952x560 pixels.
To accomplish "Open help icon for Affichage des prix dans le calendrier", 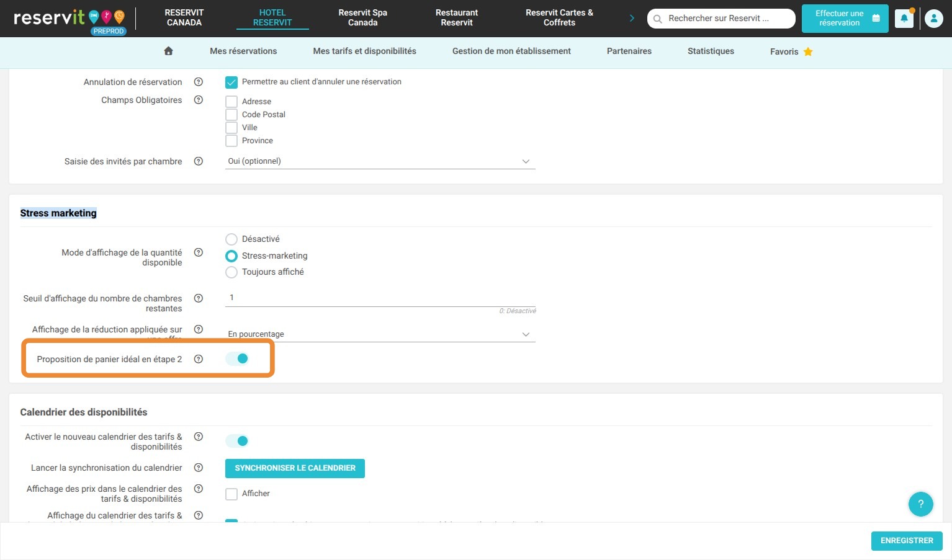I will click(x=199, y=489).
